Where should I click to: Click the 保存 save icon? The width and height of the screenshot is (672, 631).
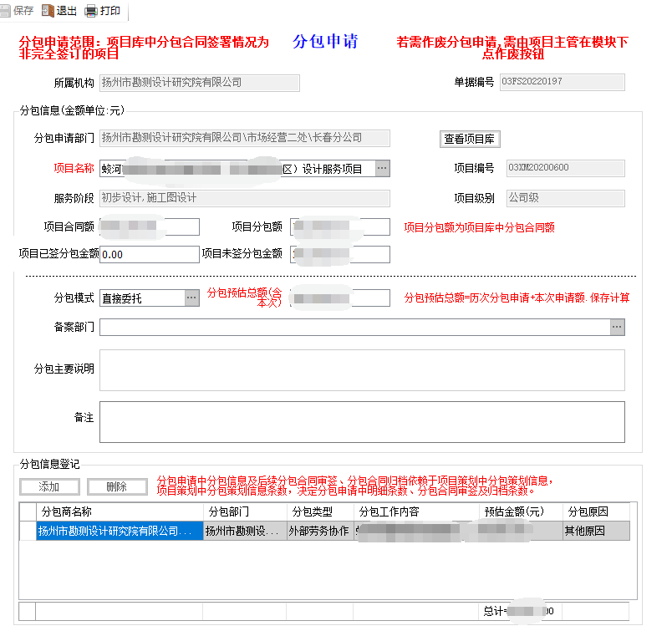click(x=5, y=11)
